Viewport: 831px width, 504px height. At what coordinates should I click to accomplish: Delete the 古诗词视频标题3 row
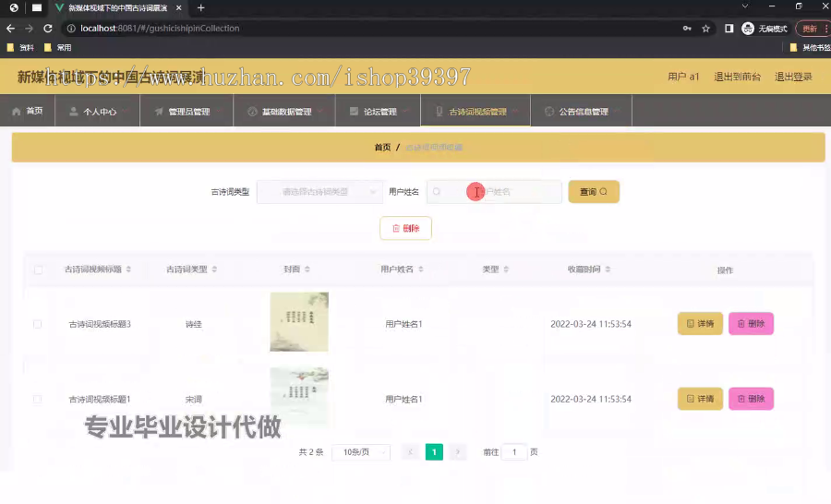[x=751, y=324]
